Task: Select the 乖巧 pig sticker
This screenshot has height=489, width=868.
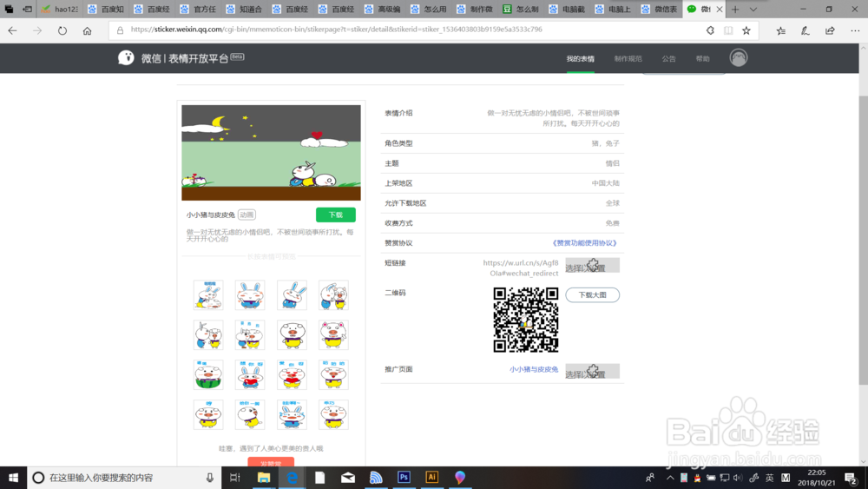Action: tap(333, 414)
